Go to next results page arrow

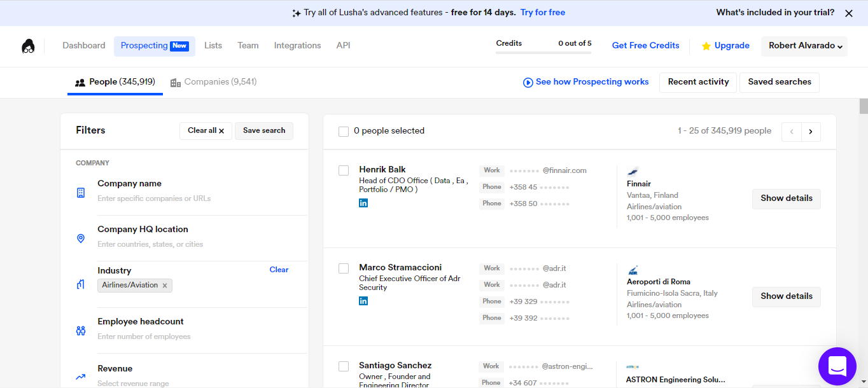click(x=811, y=132)
